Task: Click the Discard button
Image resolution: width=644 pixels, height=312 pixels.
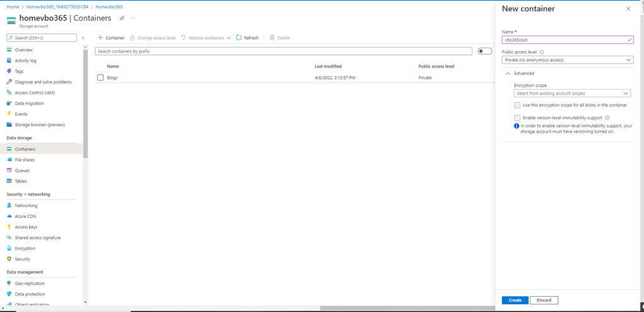Action: pos(544,300)
